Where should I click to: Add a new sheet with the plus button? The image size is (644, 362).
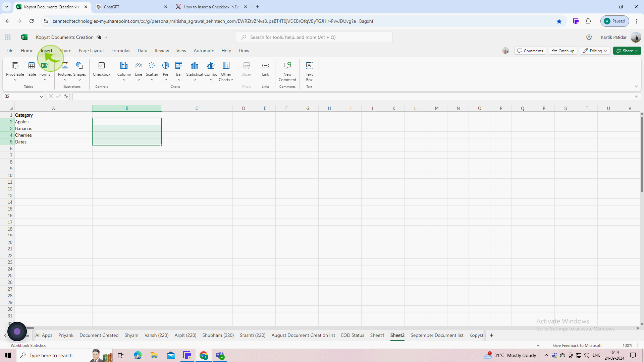(x=491, y=335)
